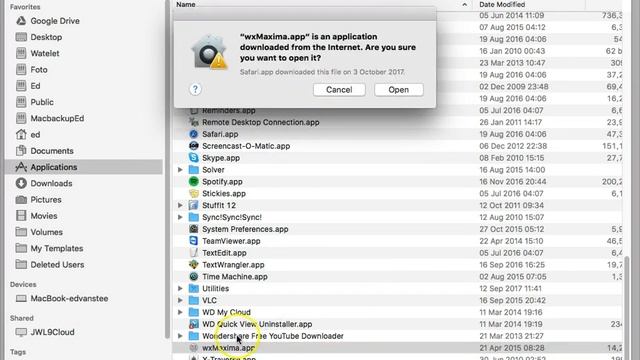Image resolution: width=640 pixels, height=360 pixels.
Task: Click the Applications sidebar icon
Action: [21, 167]
